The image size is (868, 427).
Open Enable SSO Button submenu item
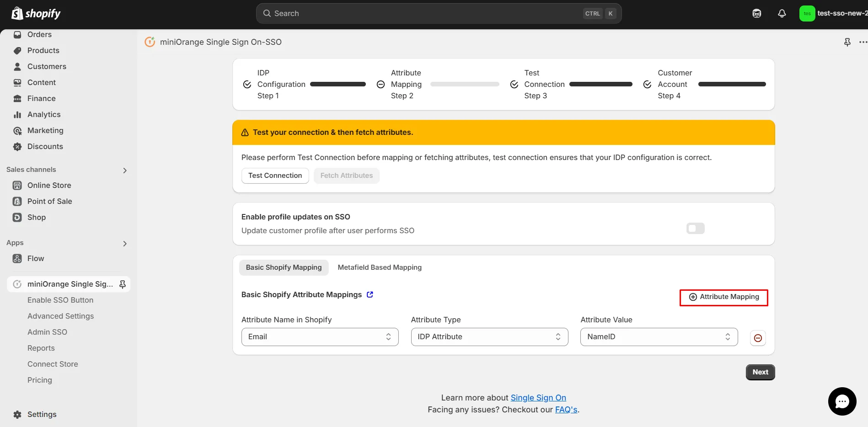pos(60,300)
